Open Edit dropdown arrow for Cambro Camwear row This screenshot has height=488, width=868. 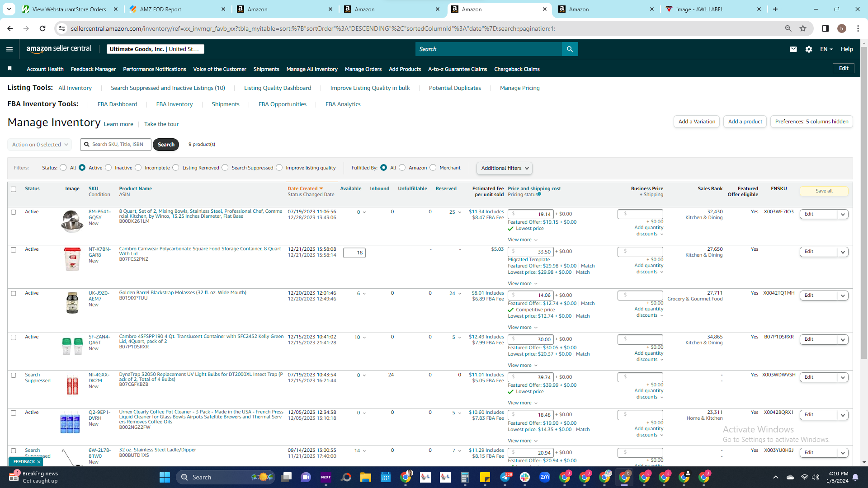tap(843, 252)
